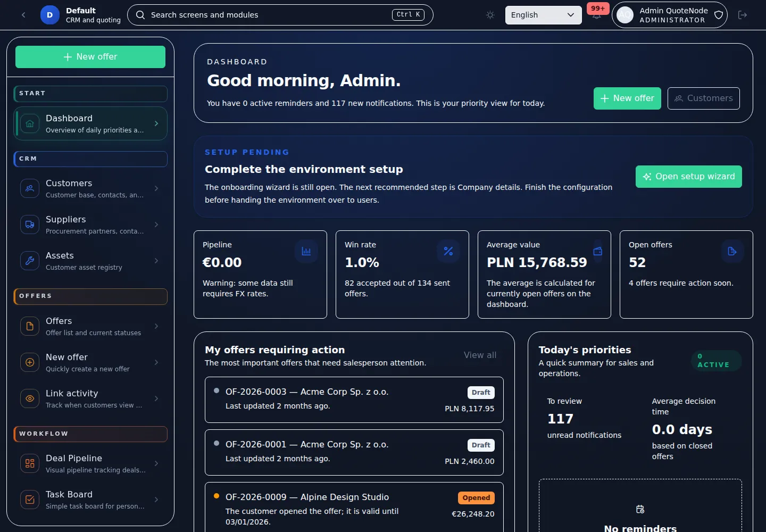The image size is (766, 532).
Task: Click the PLN 8,117.95 offer amount
Action: [x=470, y=409]
